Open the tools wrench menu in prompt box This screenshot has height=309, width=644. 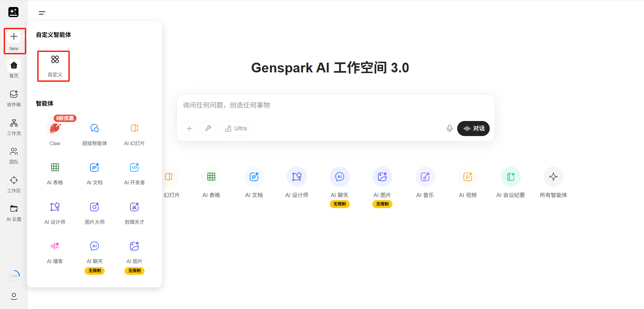pyautogui.click(x=208, y=128)
